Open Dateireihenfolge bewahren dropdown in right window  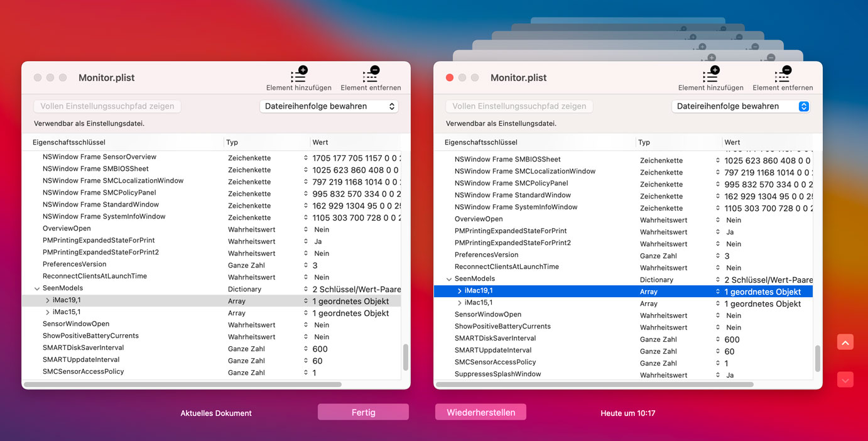coord(741,106)
